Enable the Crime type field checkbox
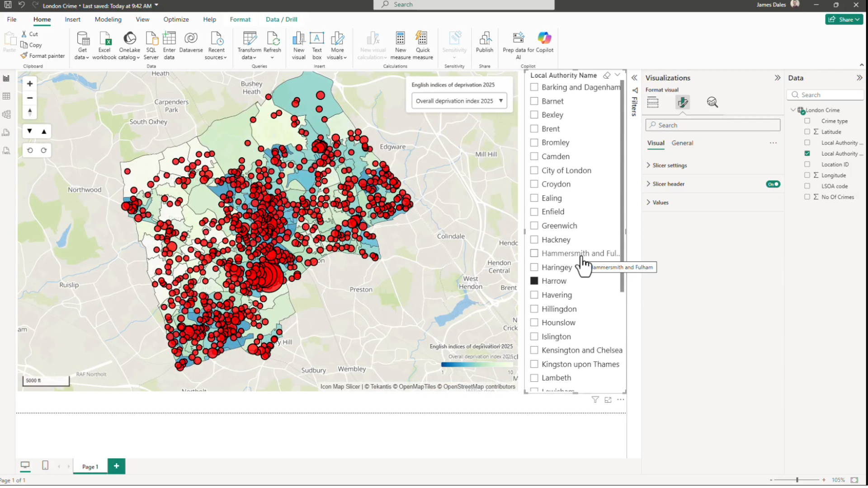 807,121
